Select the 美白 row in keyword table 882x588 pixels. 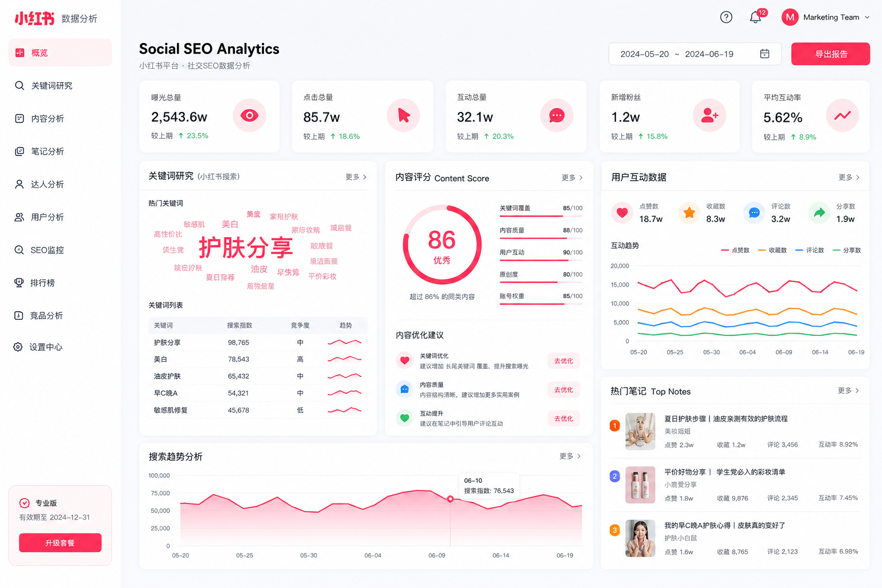click(x=258, y=359)
